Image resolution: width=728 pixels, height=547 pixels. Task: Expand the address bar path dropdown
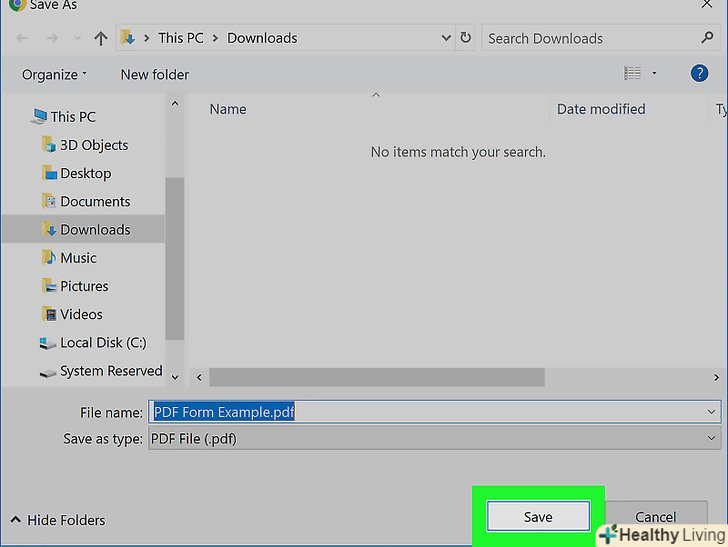(446, 38)
